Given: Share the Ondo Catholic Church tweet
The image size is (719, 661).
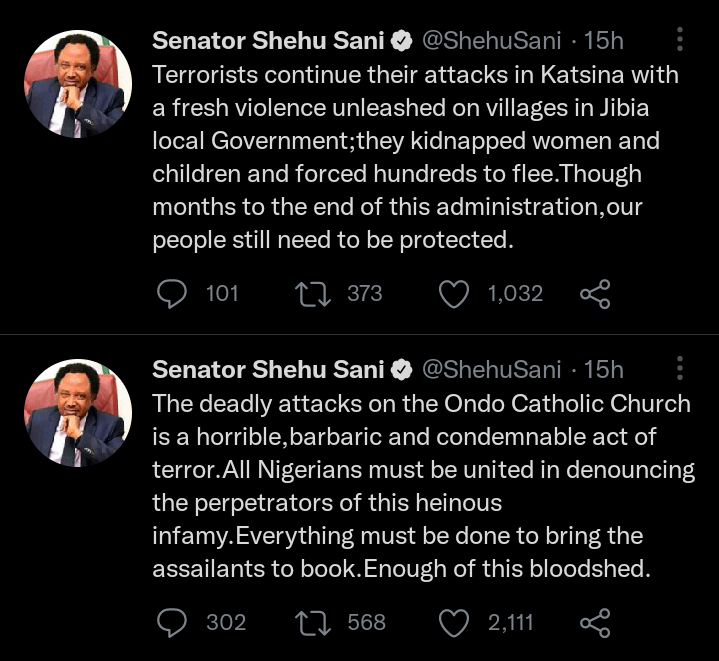Looking at the screenshot, I should click(x=595, y=623).
